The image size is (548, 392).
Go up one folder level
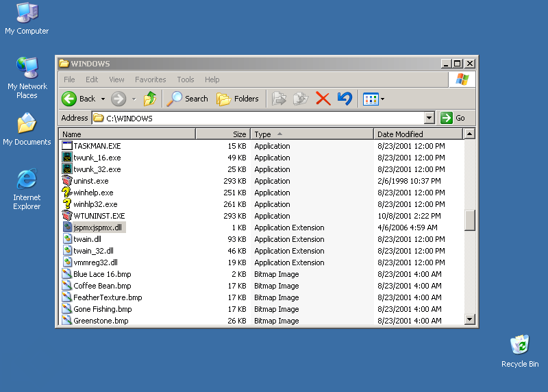pyautogui.click(x=150, y=99)
